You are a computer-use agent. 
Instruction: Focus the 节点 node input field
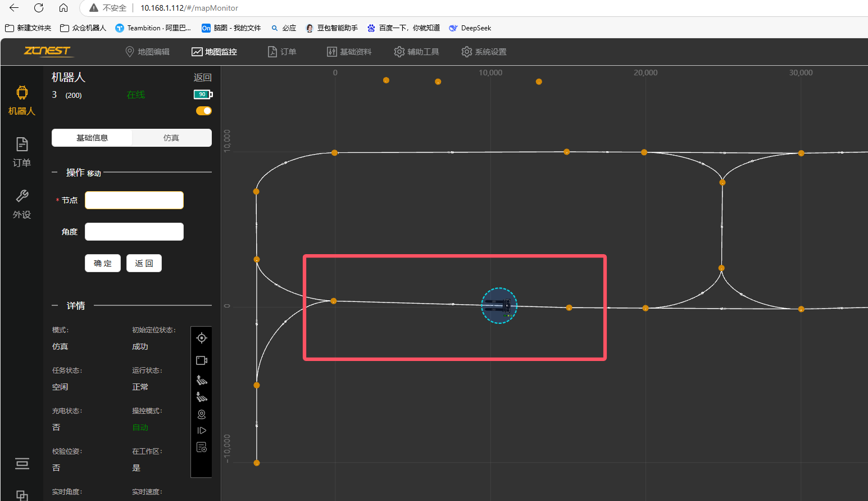(x=134, y=200)
